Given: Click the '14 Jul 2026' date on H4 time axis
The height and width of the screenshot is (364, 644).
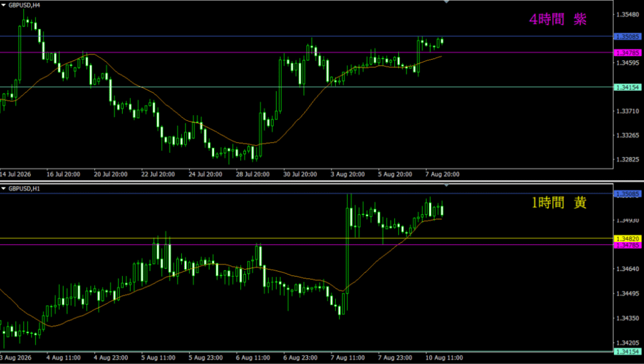Looking at the screenshot, I should point(16,174).
